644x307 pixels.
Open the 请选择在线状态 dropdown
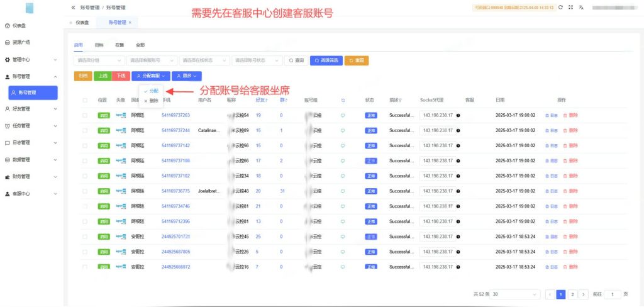tap(204, 60)
